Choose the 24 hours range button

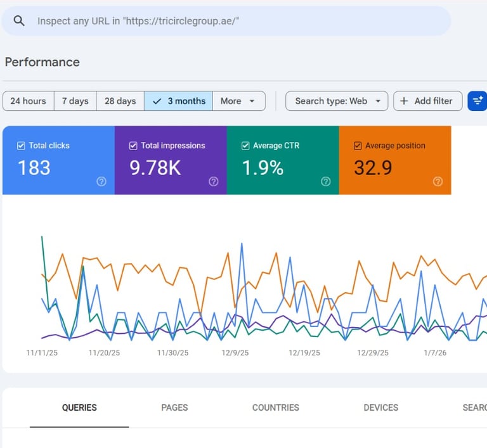coord(28,101)
